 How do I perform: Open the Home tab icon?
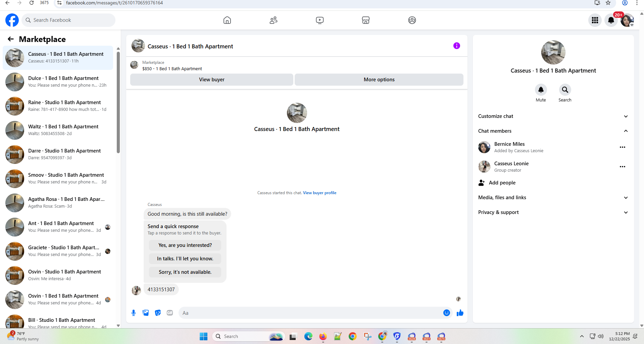(227, 20)
